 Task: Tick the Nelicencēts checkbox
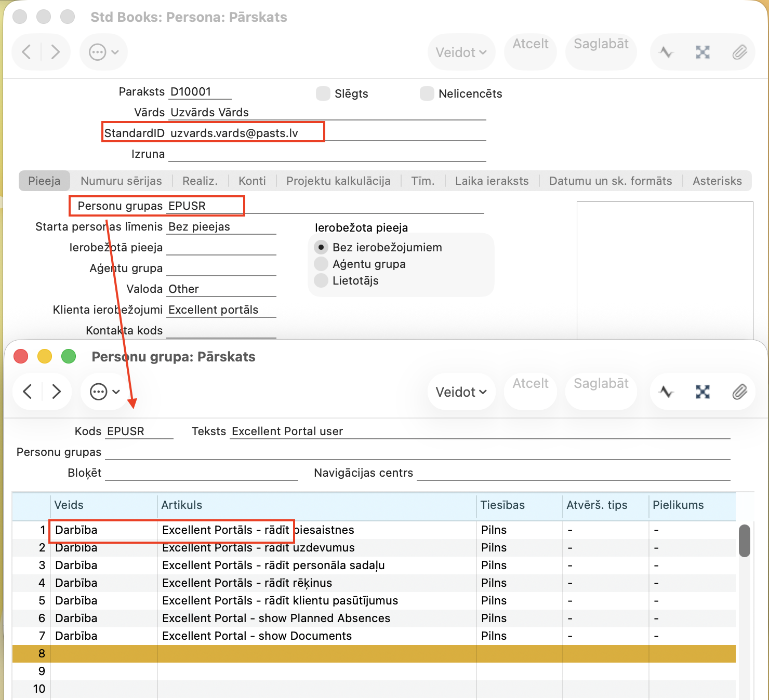427,93
